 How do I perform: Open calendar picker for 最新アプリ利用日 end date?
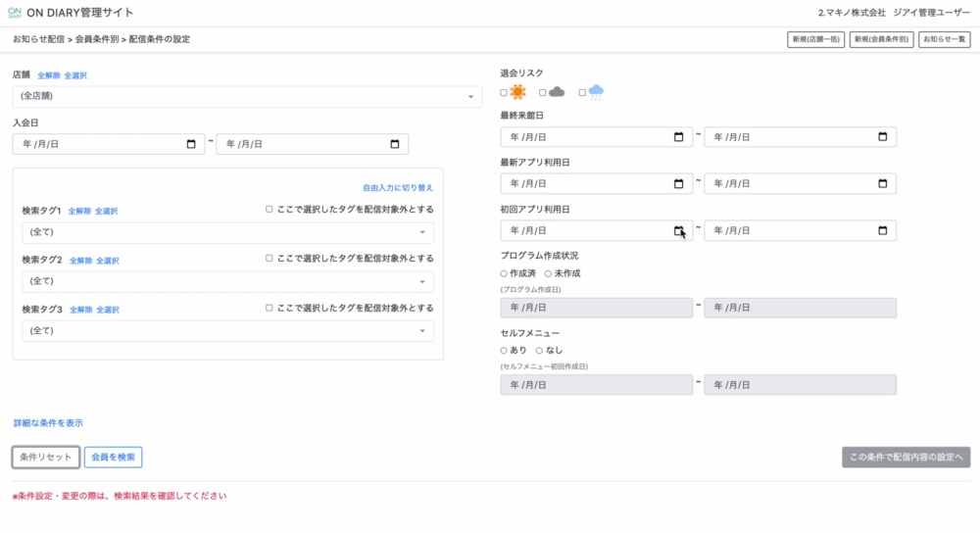(x=882, y=183)
